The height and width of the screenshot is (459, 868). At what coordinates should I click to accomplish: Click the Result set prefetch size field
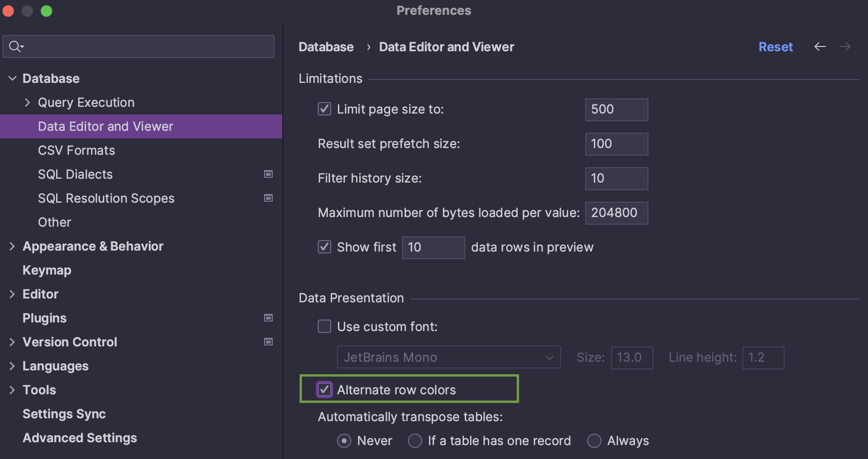point(616,144)
